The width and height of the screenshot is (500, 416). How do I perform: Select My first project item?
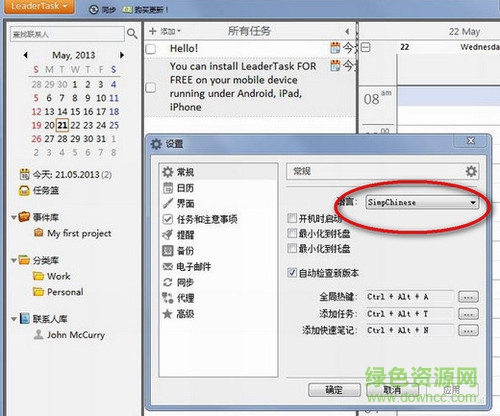pos(73,233)
